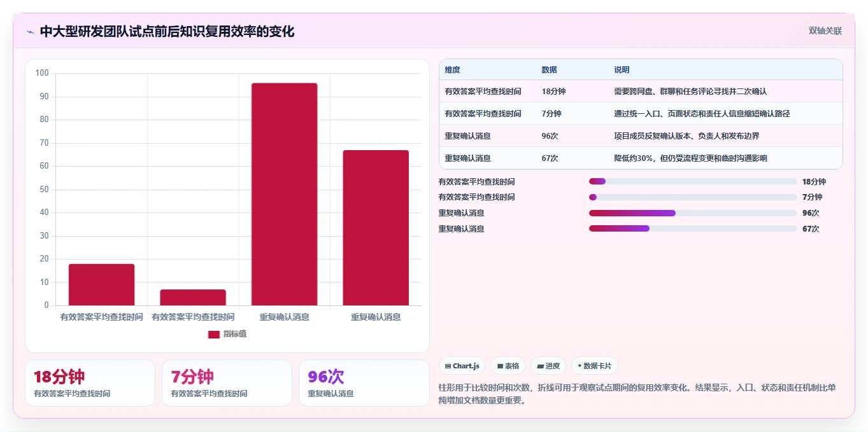Click the lightning icon beside the dashboard title
Image resolution: width=868 pixels, height=432 pixels.
(30, 32)
